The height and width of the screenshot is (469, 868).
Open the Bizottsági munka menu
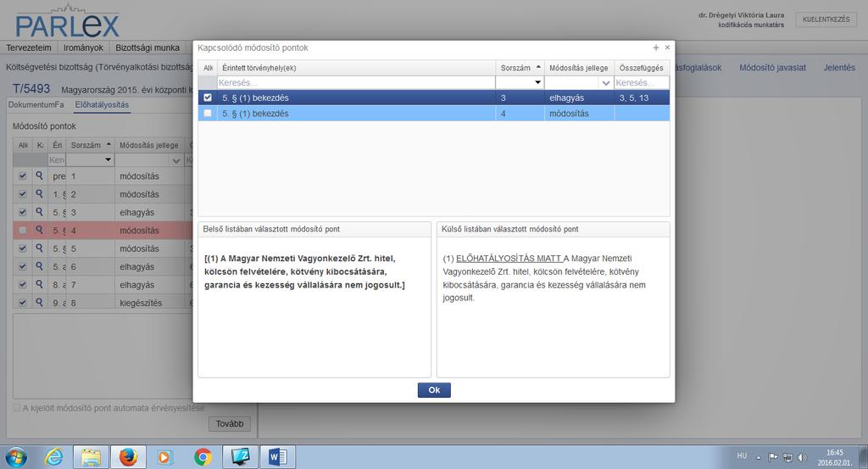click(x=147, y=47)
